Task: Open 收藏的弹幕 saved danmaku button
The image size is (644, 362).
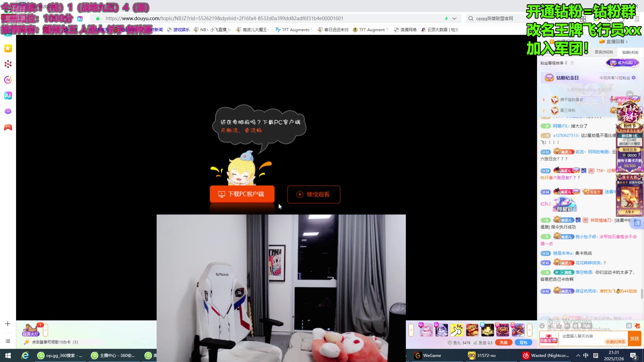Action: coord(615,342)
